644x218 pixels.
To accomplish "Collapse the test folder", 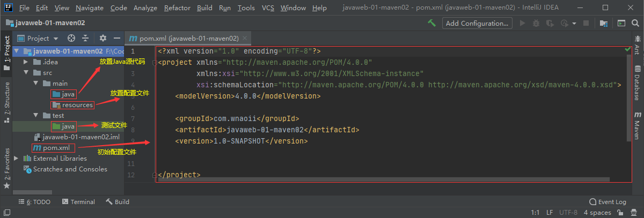I will point(35,116).
